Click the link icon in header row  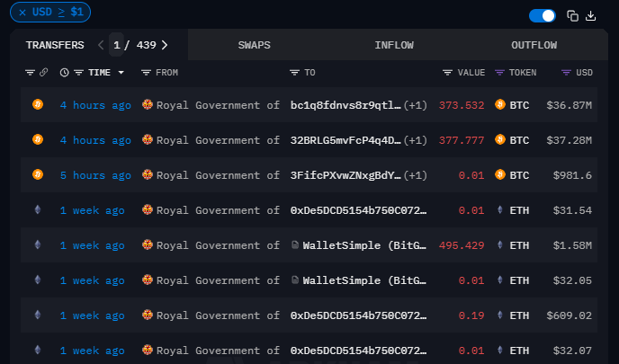pos(43,72)
